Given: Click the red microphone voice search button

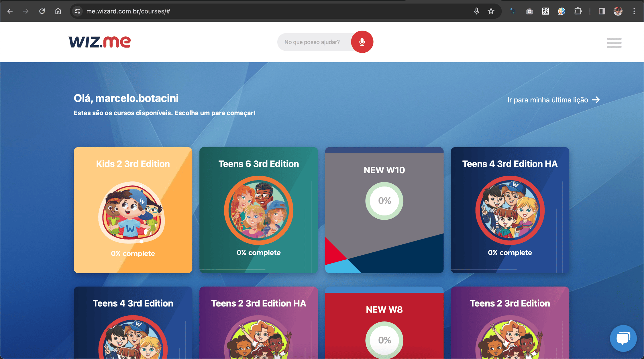Looking at the screenshot, I should (362, 42).
